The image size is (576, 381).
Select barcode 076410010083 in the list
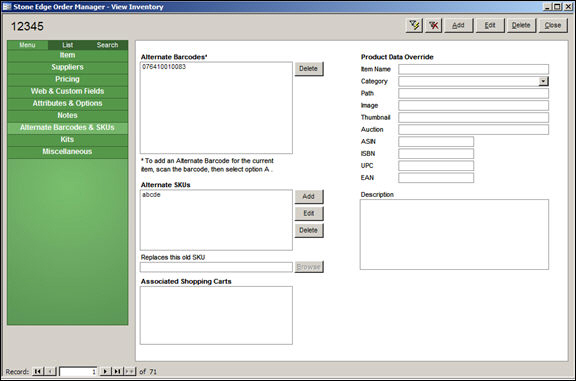[x=164, y=67]
